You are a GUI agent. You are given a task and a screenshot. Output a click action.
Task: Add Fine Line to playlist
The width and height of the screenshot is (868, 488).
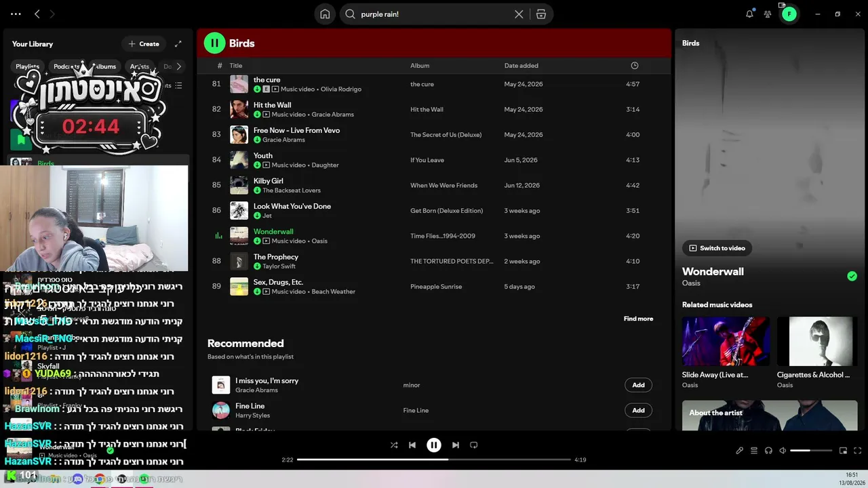point(638,410)
